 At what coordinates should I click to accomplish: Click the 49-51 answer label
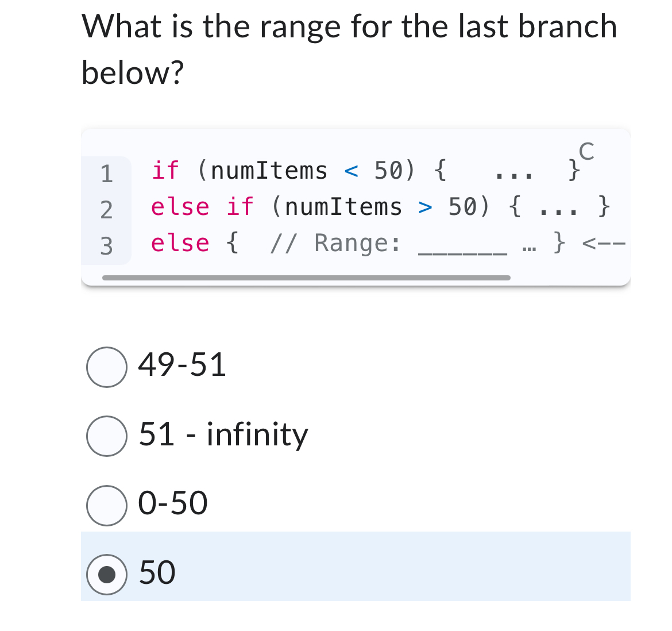point(181,365)
